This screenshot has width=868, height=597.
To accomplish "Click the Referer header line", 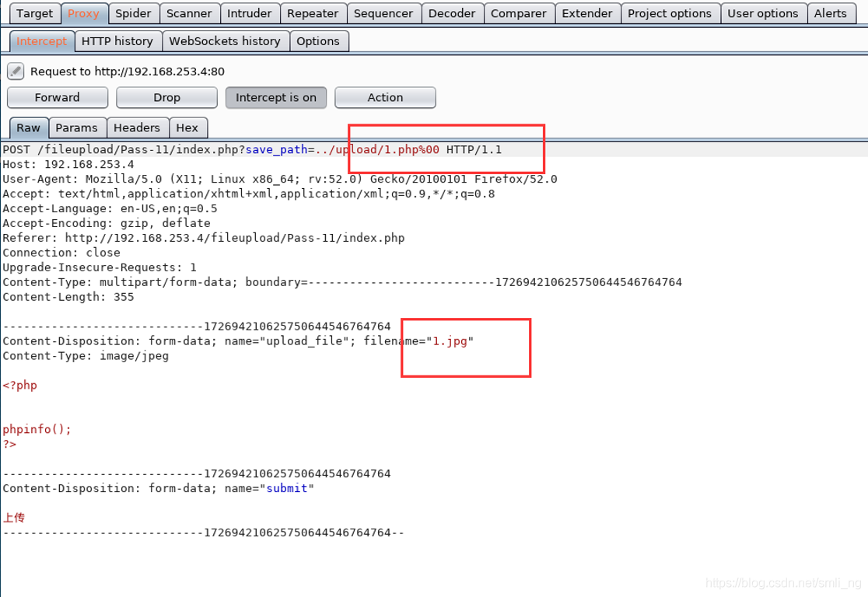I will (203, 238).
